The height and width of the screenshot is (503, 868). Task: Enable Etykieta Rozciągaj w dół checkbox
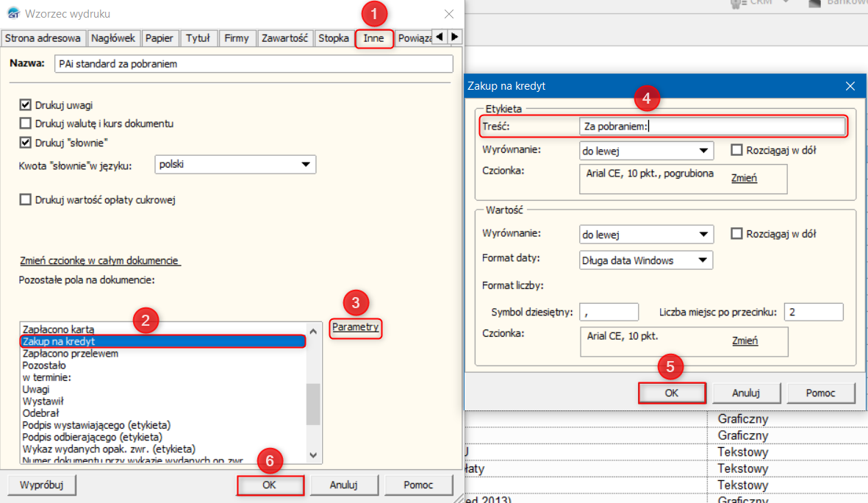[x=736, y=150]
